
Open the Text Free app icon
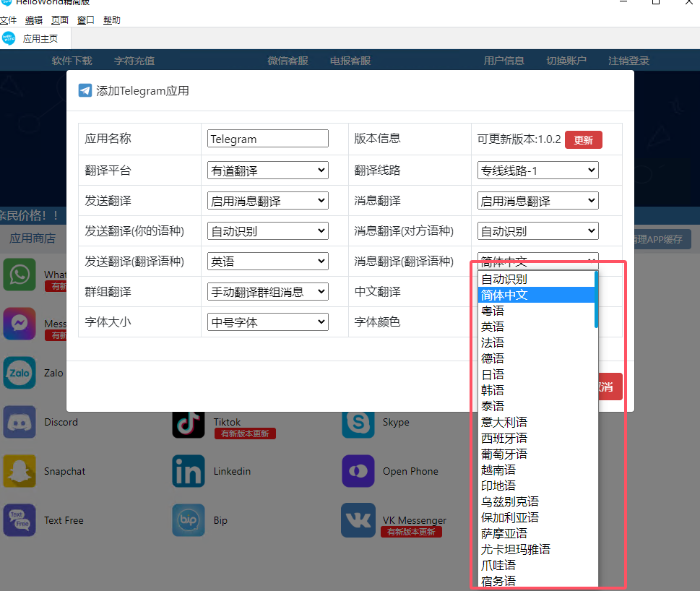(x=20, y=520)
